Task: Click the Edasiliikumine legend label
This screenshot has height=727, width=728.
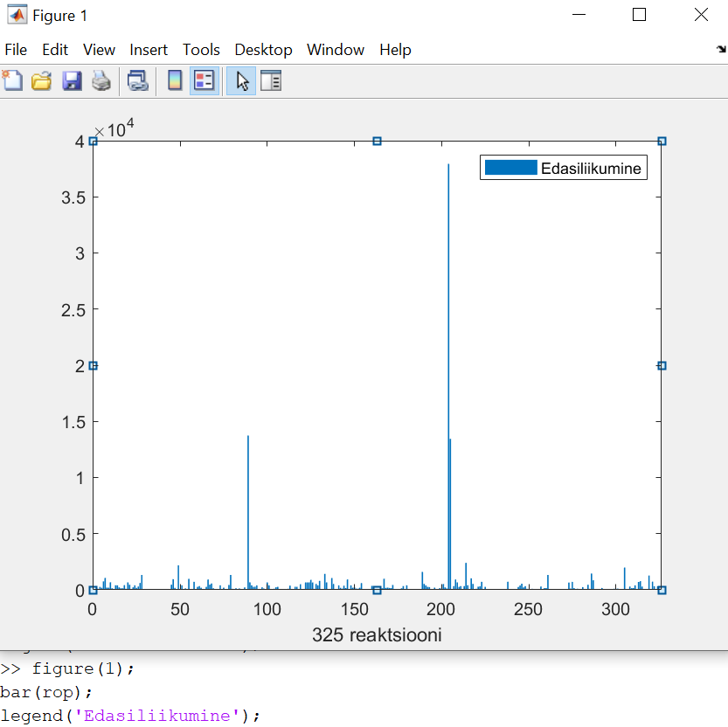Action: (x=591, y=169)
